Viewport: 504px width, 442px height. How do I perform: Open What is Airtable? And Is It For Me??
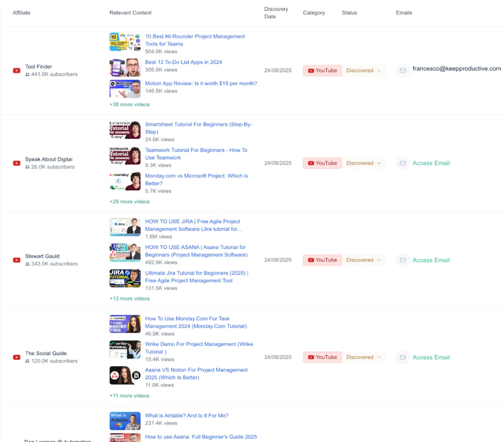point(187,416)
